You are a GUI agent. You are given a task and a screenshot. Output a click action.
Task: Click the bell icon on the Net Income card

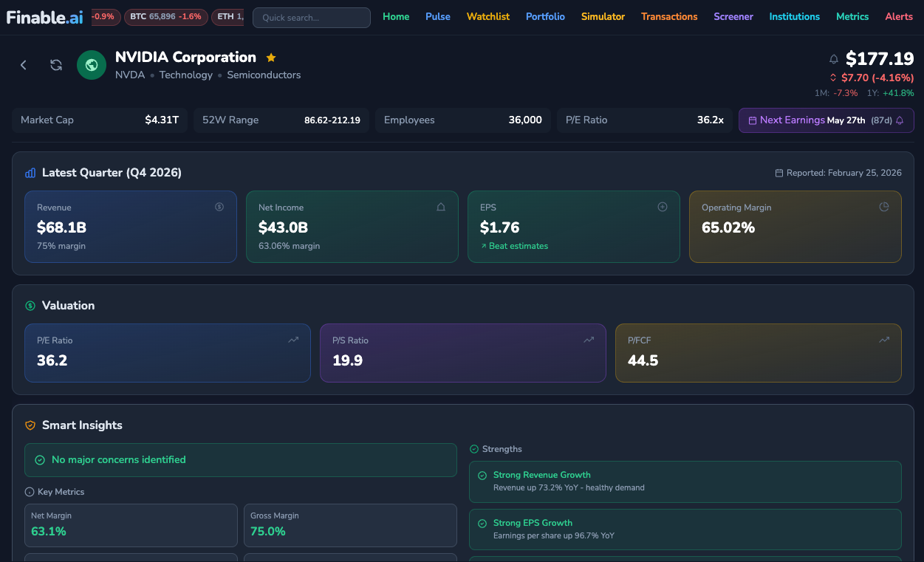tap(441, 207)
